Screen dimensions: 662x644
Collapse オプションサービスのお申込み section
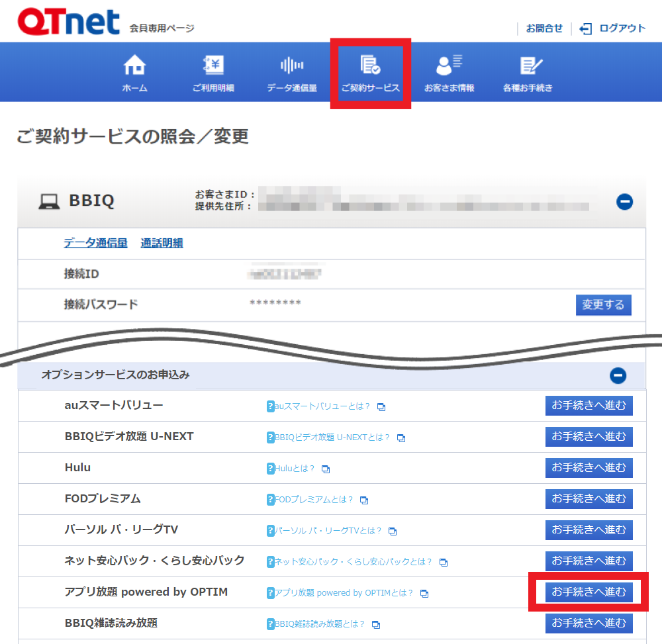tap(618, 376)
